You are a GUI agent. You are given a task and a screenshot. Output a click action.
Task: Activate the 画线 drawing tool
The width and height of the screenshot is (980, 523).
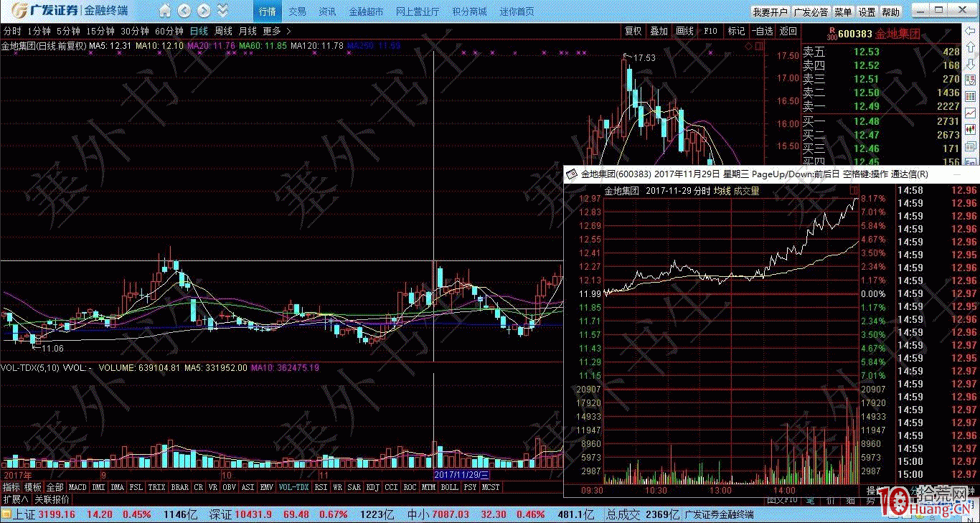click(685, 31)
